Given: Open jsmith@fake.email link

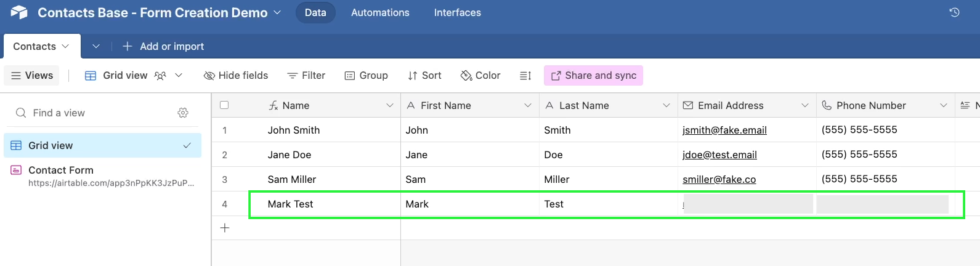Looking at the screenshot, I should (724, 131).
